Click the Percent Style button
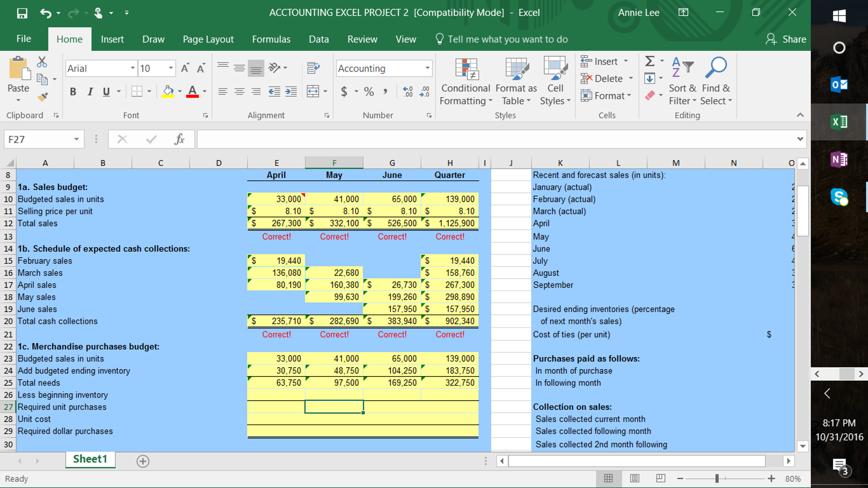The width and height of the screenshot is (868, 488). click(369, 91)
